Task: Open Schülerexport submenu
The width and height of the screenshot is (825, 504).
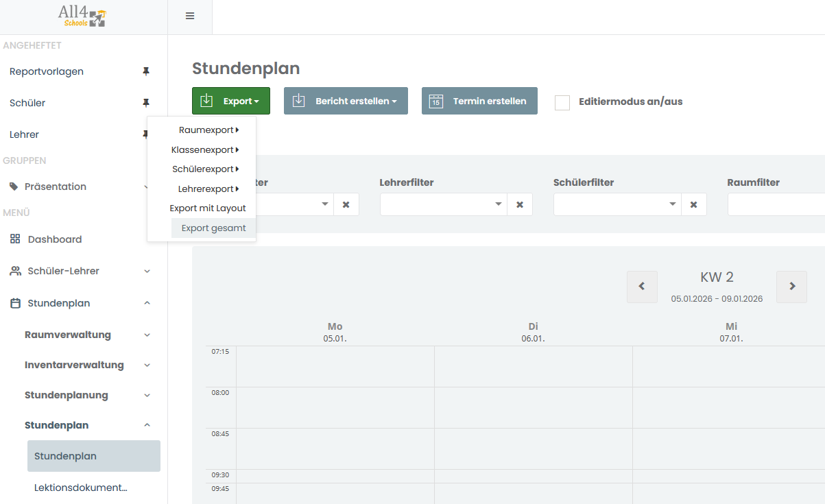Action: click(x=206, y=169)
